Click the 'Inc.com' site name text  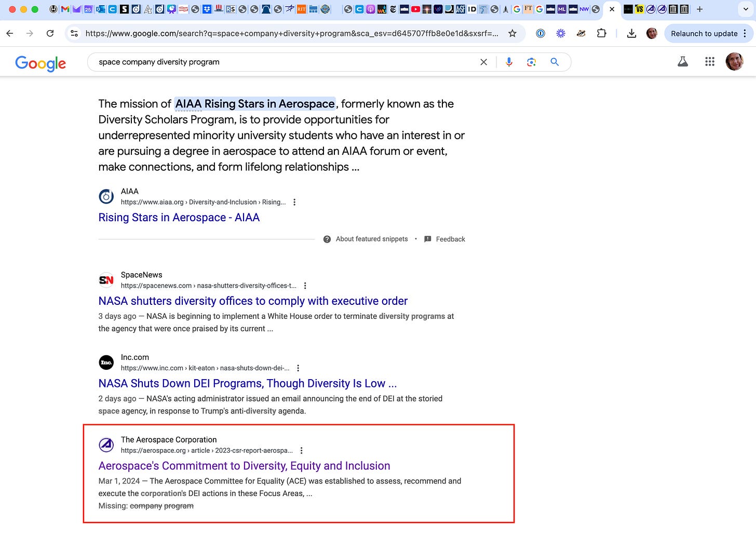[x=135, y=357]
